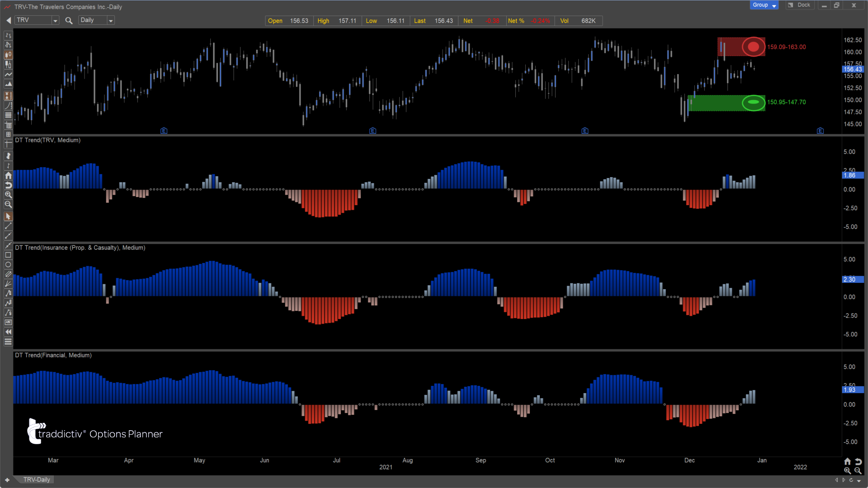Select the first bar-type icon atop left toolbar
Screen dimensions: 868x488
(x=8, y=35)
